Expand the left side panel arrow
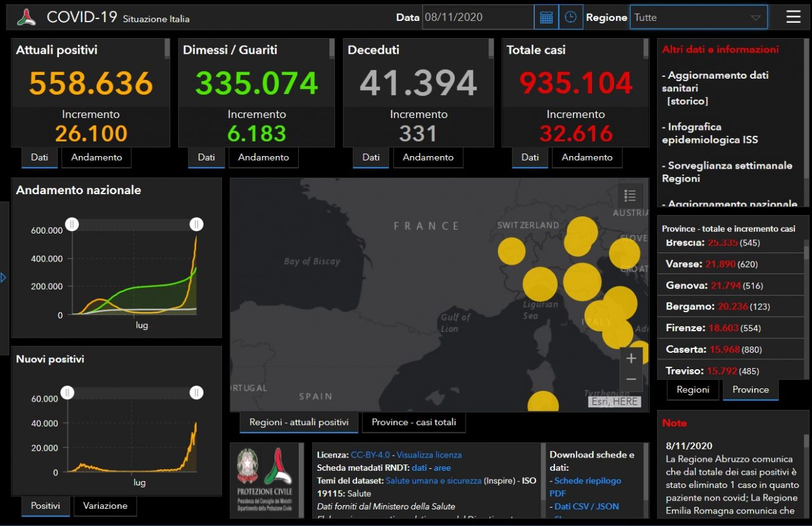The width and height of the screenshot is (812, 526). 3,278
